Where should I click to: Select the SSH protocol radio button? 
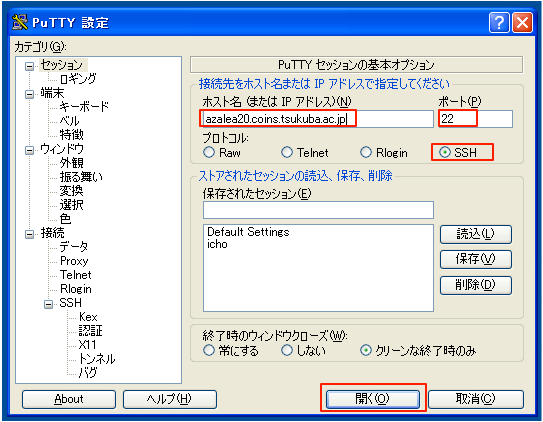tap(445, 152)
